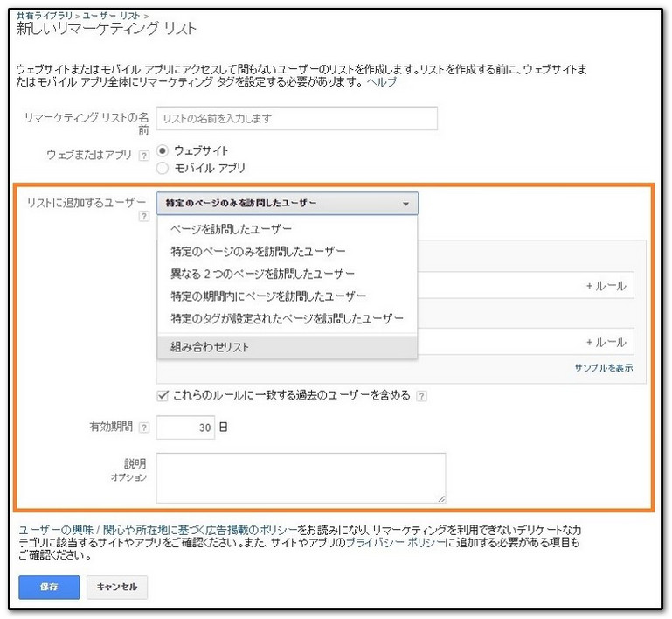Screen dimensions: 672x619
Task: Open the プライバシー ポリシー link
Action: click(395, 543)
